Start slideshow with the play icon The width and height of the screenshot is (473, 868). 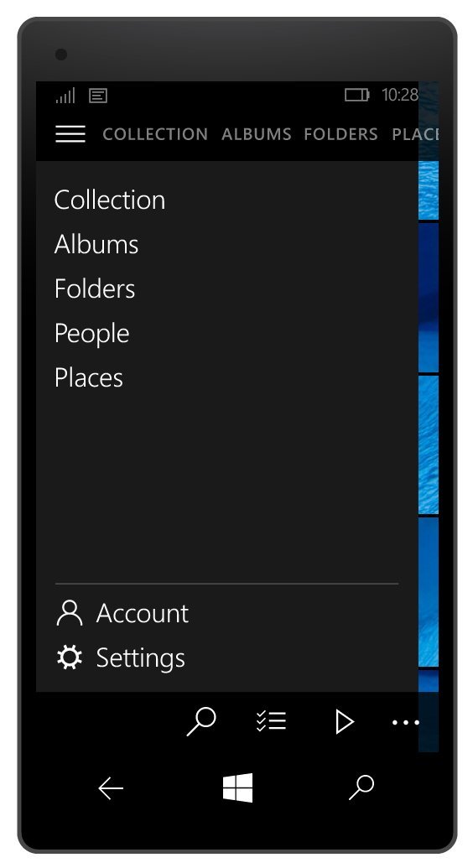click(344, 722)
